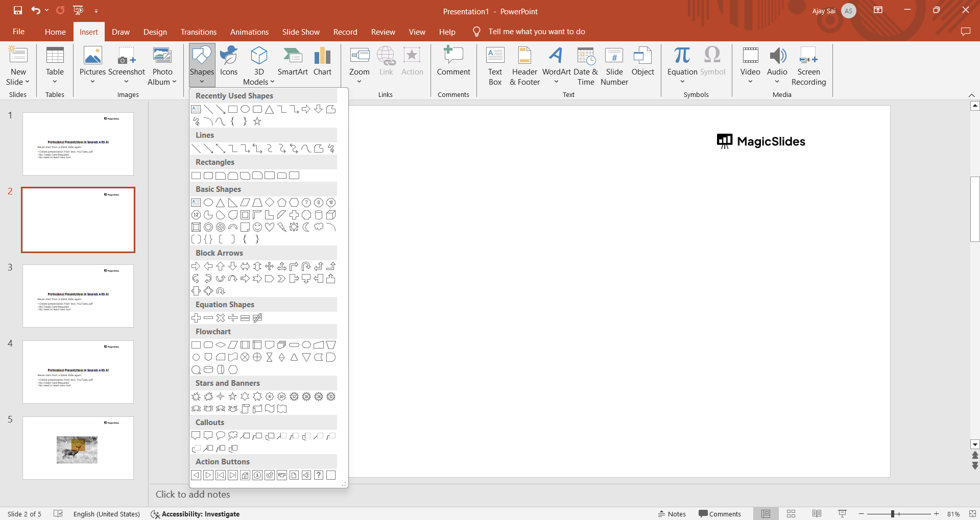Open the Photo Album dropdown arrow
The height and width of the screenshot is (520, 980).
tap(174, 82)
